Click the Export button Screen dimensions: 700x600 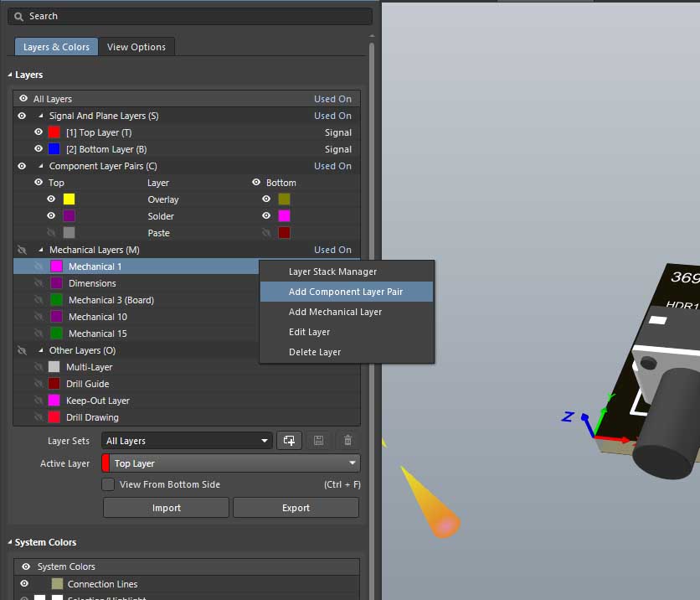[296, 508]
